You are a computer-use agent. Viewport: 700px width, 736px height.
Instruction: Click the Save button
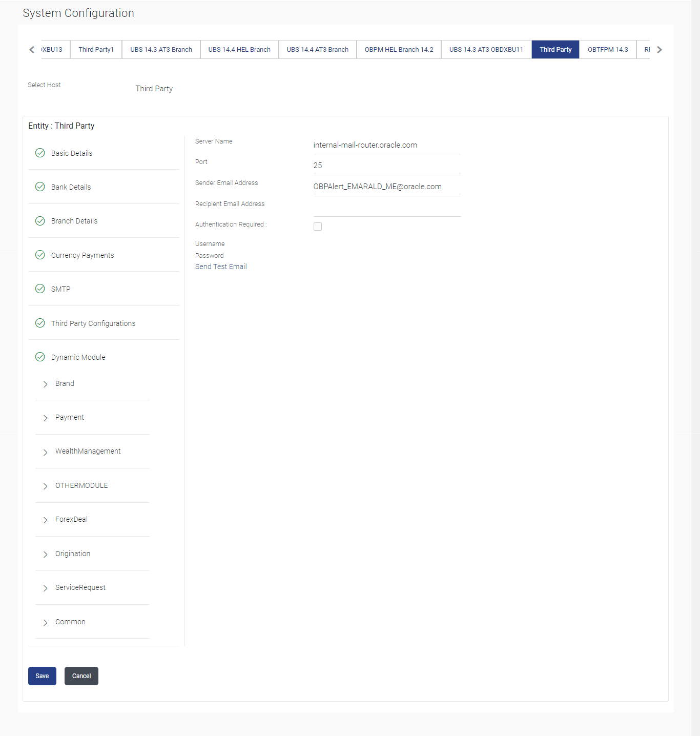[x=42, y=676]
